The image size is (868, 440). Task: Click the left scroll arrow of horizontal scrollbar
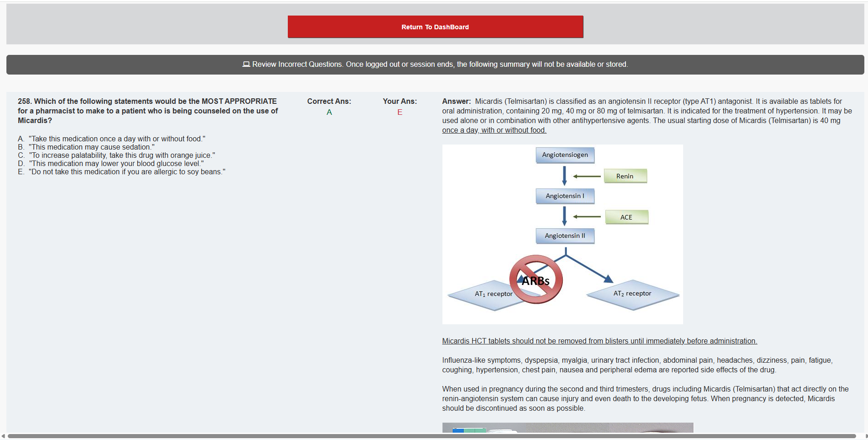pyautogui.click(x=3, y=436)
